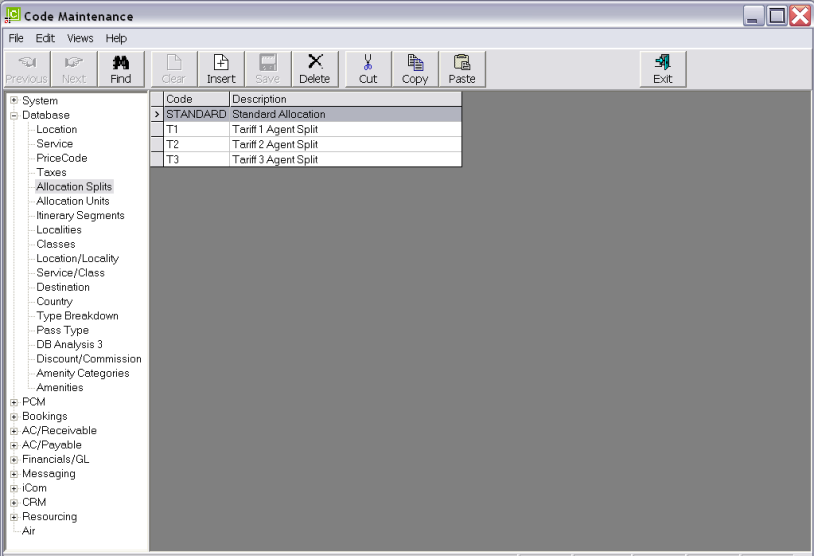Select Country tree item
Image resolution: width=814 pixels, height=556 pixels.
click(x=55, y=302)
